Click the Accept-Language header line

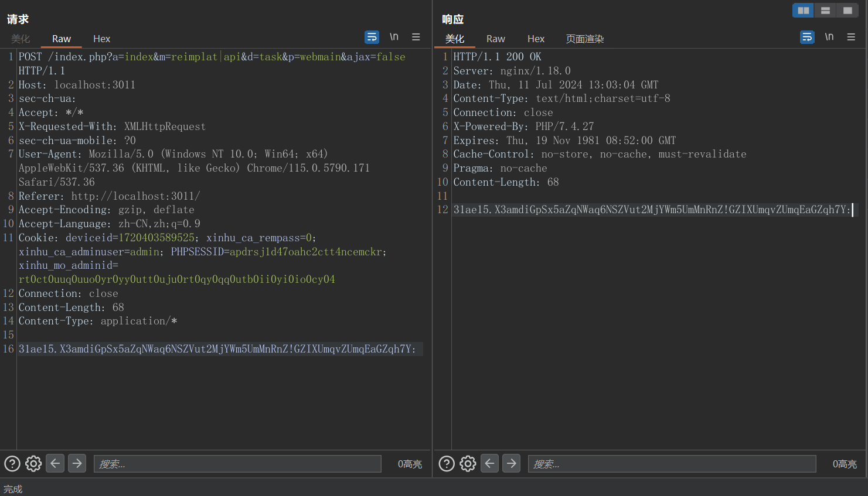pyautogui.click(x=109, y=224)
